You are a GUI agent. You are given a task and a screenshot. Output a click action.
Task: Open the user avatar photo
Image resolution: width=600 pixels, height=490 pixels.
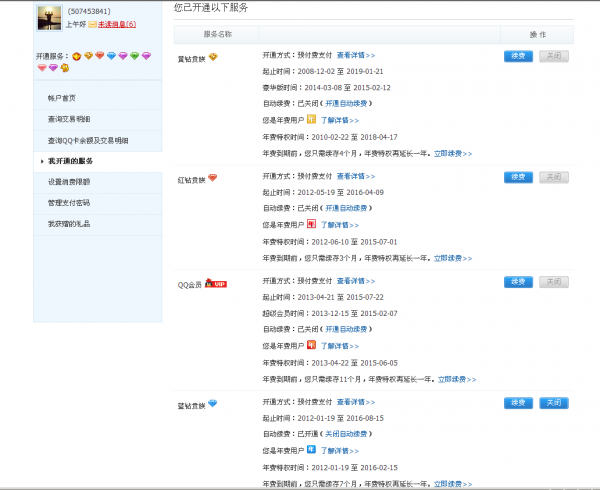point(49,18)
